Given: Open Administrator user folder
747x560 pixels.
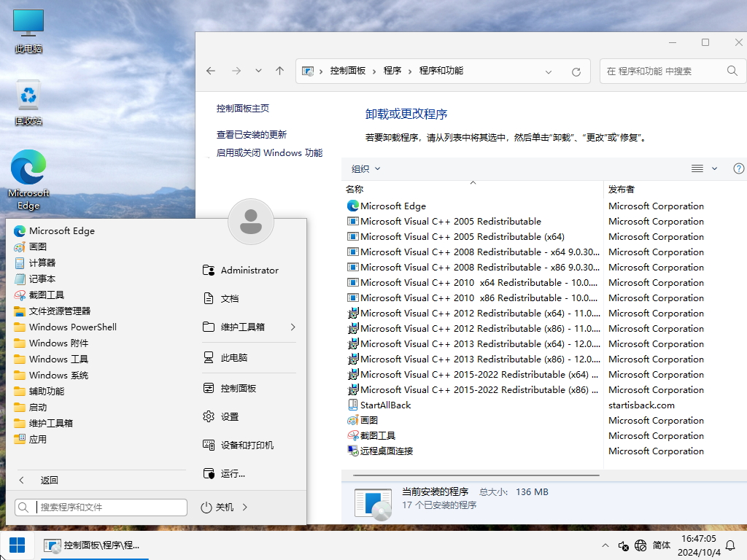Looking at the screenshot, I should pyautogui.click(x=241, y=271).
